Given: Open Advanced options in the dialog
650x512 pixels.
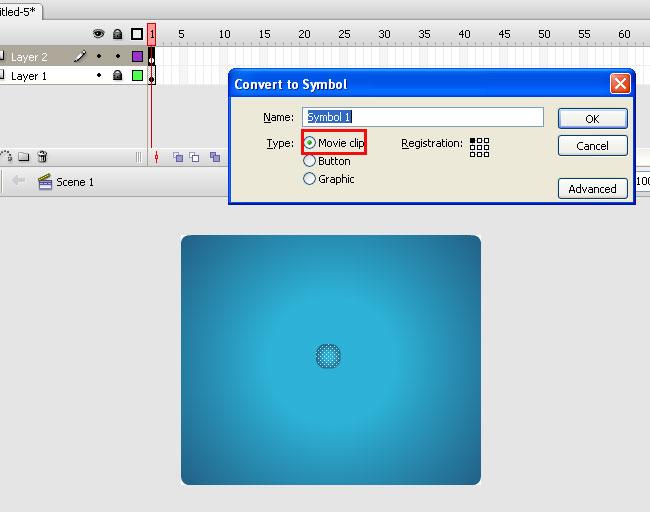Looking at the screenshot, I should click(593, 189).
